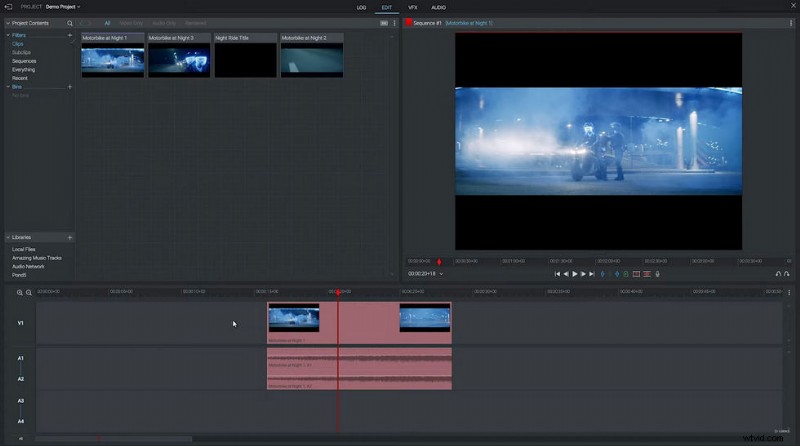The width and height of the screenshot is (800, 446).
Task: Open Audio Network library
Action: click(x=28, y=267)
